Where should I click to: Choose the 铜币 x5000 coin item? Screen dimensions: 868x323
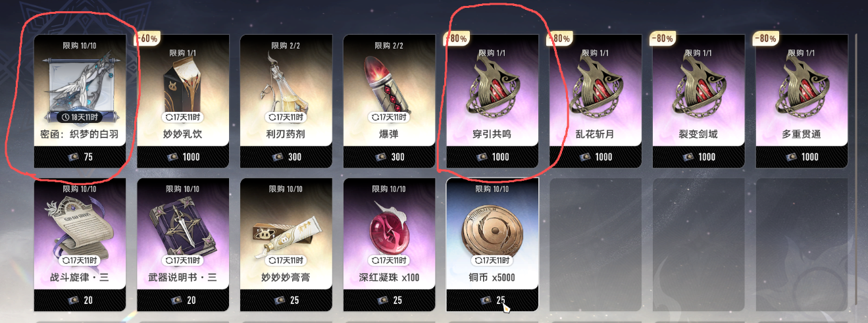pyautogui.click(x=492, y=245)
